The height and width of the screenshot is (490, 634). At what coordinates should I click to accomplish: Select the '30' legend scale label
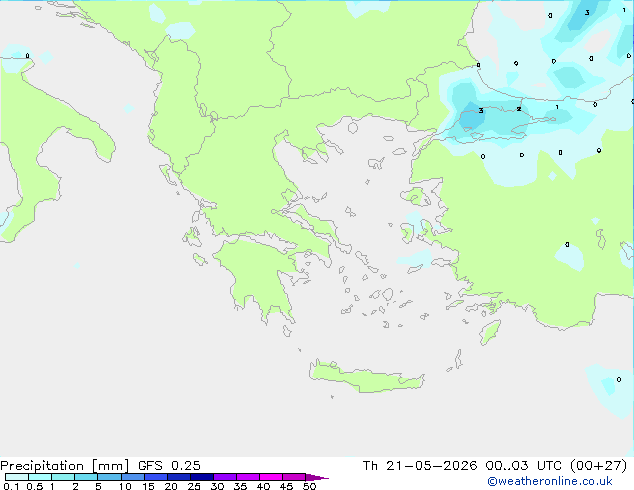217,486
